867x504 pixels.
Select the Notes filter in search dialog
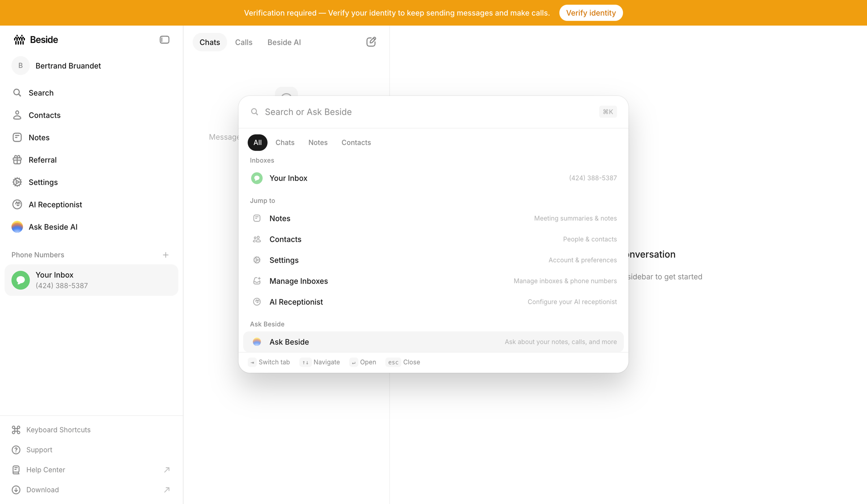click(x=318, y=143)
